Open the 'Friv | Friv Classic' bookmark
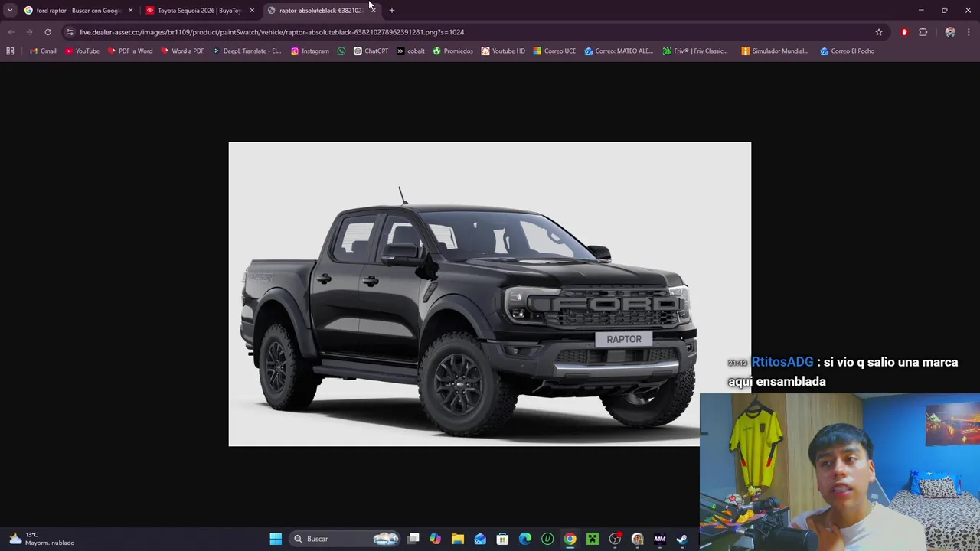 pyautogui.click(x=695, y=51)
